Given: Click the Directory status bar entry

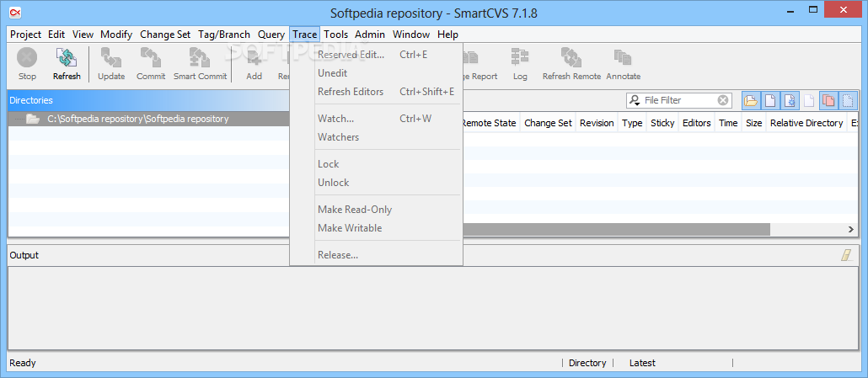Looking at the screenshot, I should [587, 363].
